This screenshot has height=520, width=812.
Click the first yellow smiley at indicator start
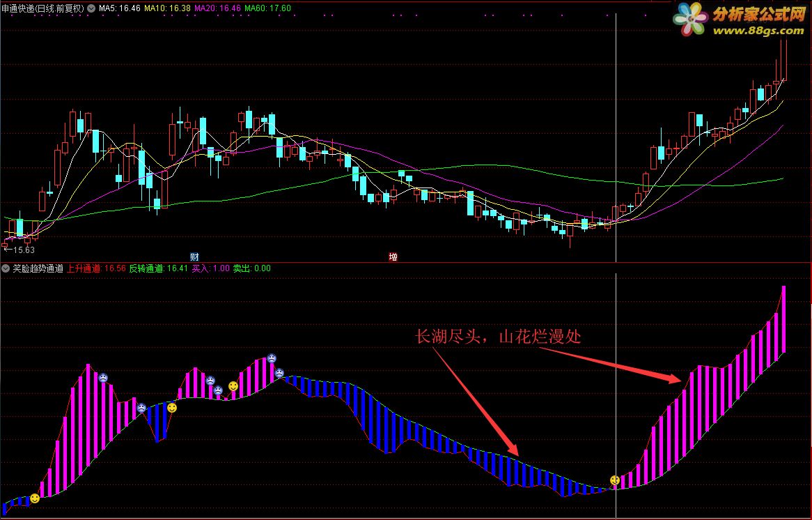click(35, 498)
